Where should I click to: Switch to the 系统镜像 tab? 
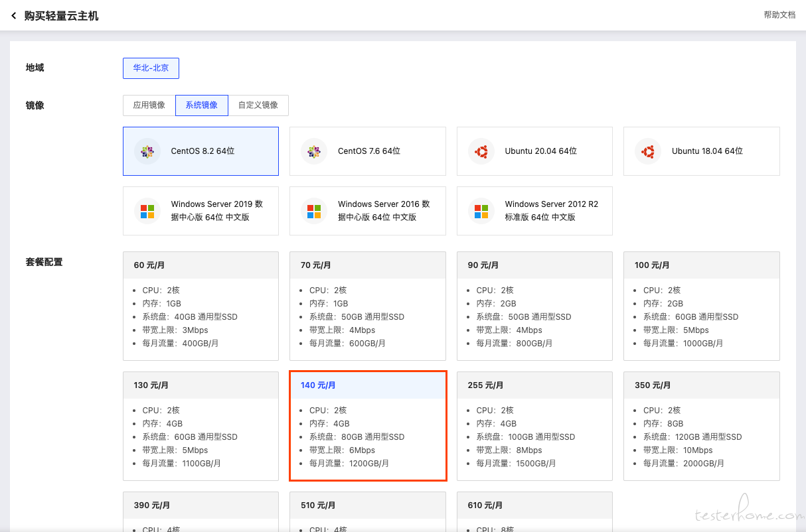click(201, 105)
